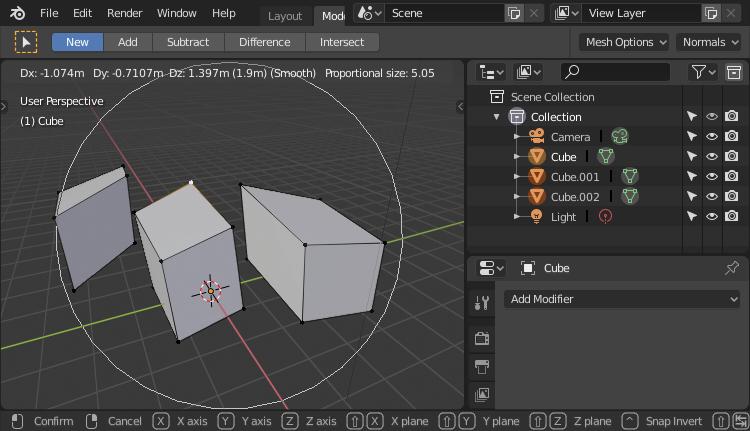Image resolution: width=750 pixels, height=431 pixels.
Task: Expand the Camera row in outliner
Action: [517, 137]
